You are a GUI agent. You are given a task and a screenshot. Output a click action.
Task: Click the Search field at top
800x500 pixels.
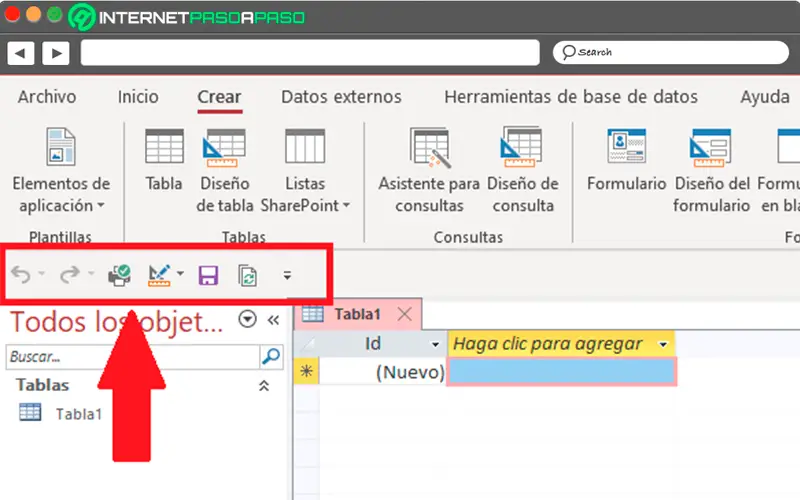click(670, 52)
